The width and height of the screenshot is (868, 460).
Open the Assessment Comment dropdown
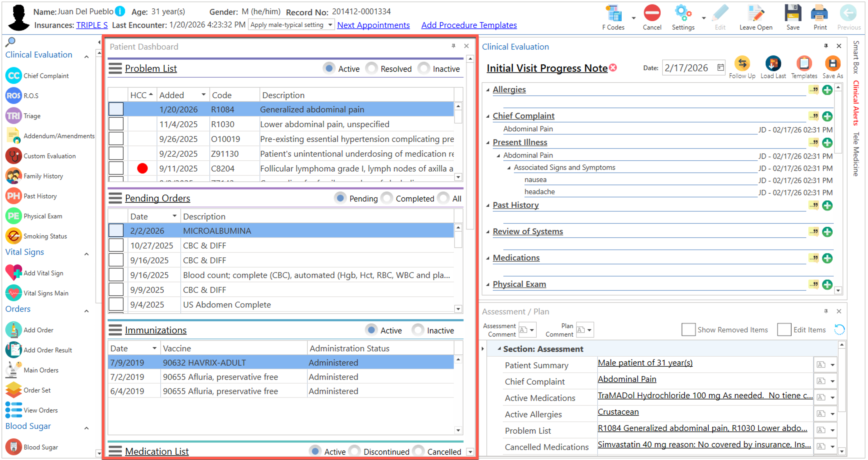tap(532, 330)
